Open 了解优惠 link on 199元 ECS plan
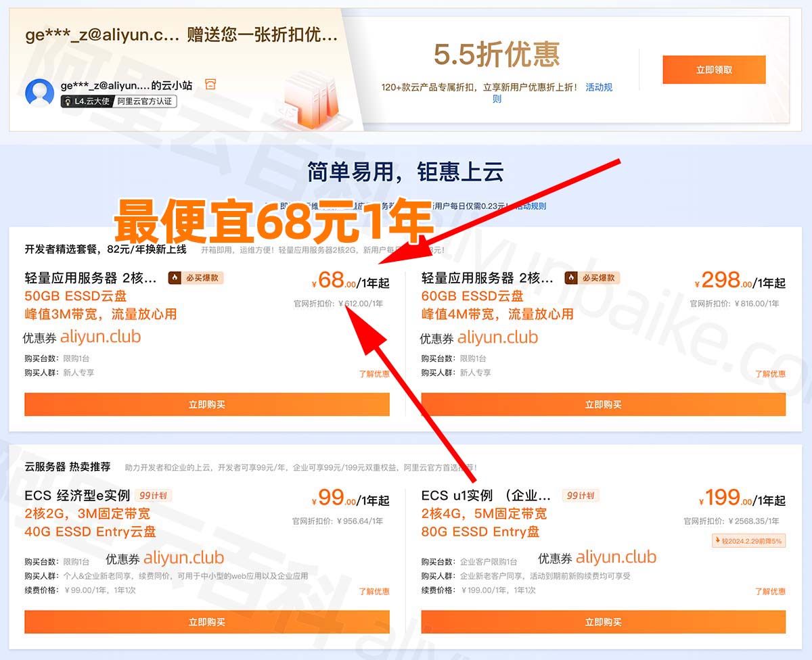 click(770, 592)
